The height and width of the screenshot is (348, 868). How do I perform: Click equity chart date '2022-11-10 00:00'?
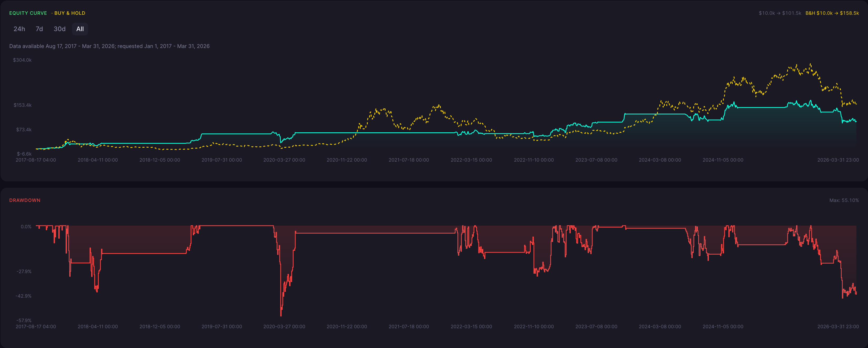534,160
